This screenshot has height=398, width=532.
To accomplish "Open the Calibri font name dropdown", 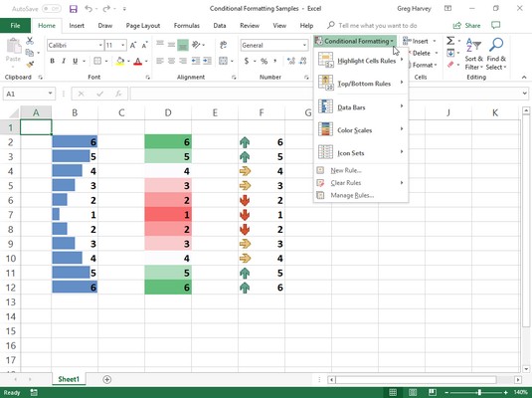I will click(100, 45).
